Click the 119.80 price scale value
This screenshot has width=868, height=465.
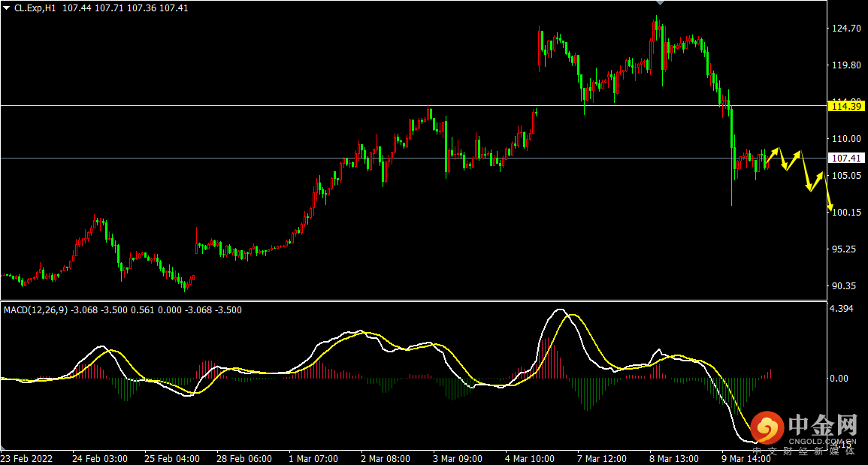pos(847,65)
